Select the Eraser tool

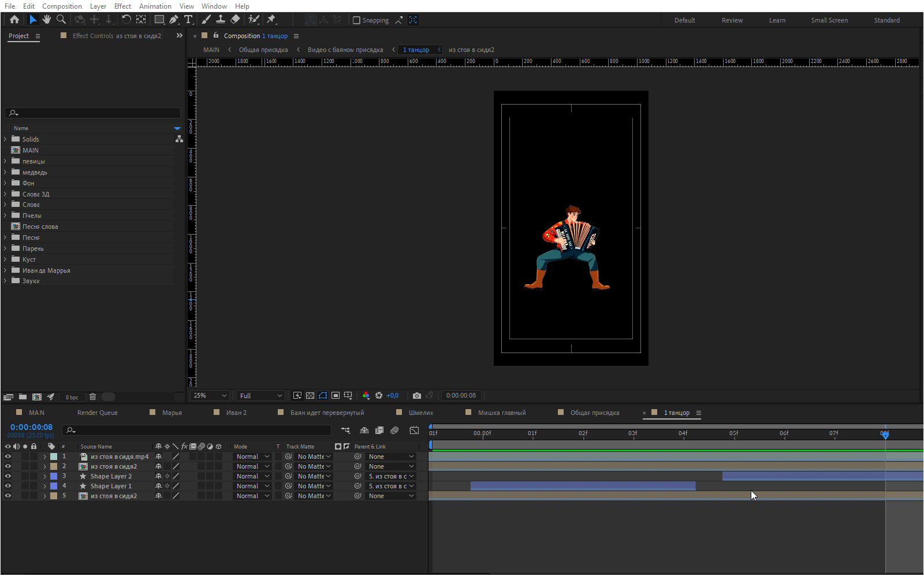[x=235, y=20]
